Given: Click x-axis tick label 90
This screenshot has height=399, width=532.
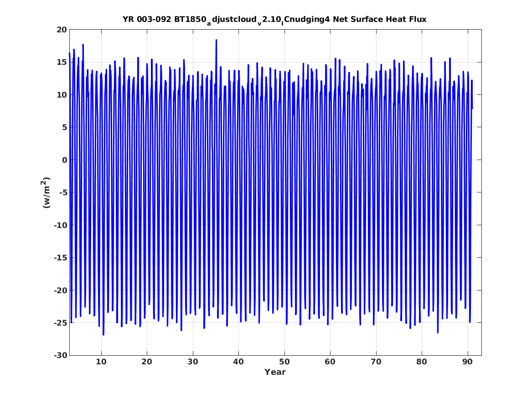Looking at the screenshot, I should pos(468,362).
